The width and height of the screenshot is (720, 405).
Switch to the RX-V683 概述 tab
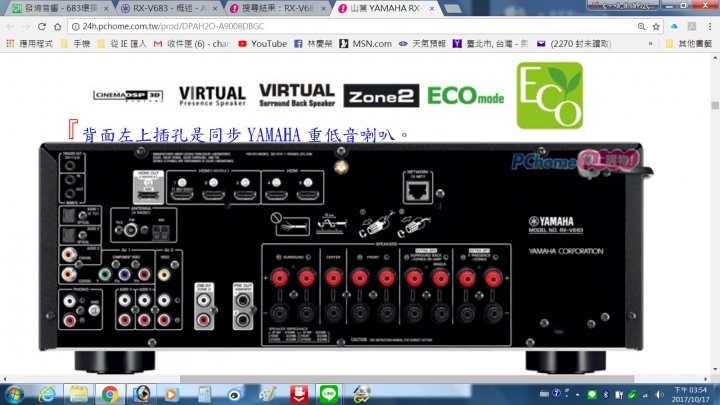(169, 8)
